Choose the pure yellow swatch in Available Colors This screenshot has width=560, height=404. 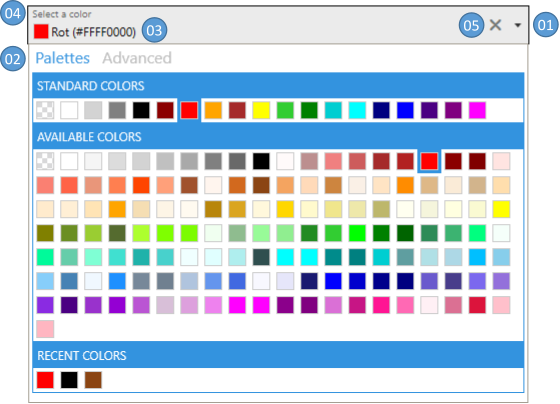tap(501, 209)
